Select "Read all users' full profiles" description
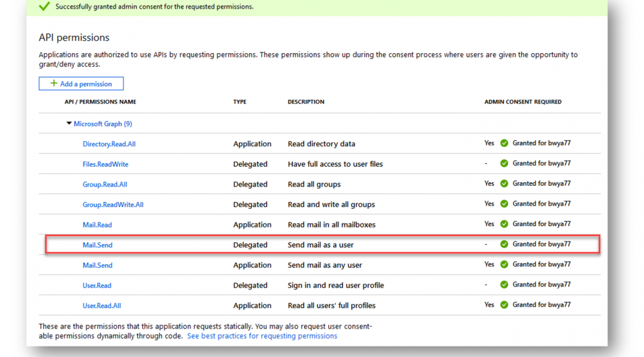 331,306
